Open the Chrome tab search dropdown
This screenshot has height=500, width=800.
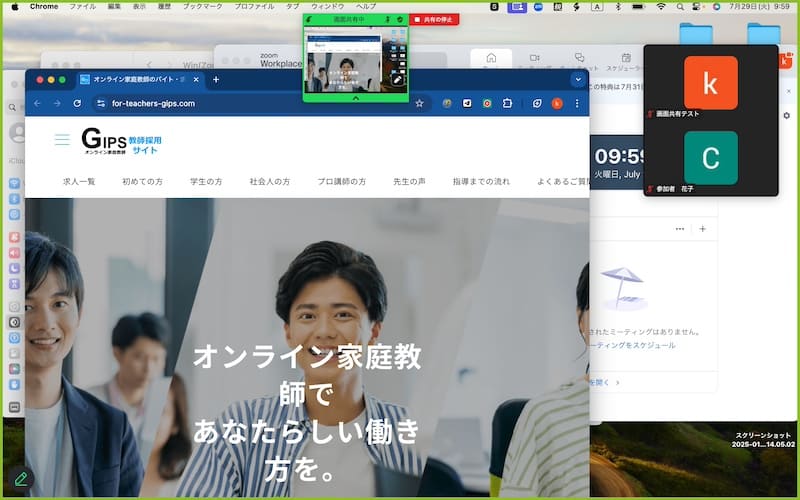577,79
